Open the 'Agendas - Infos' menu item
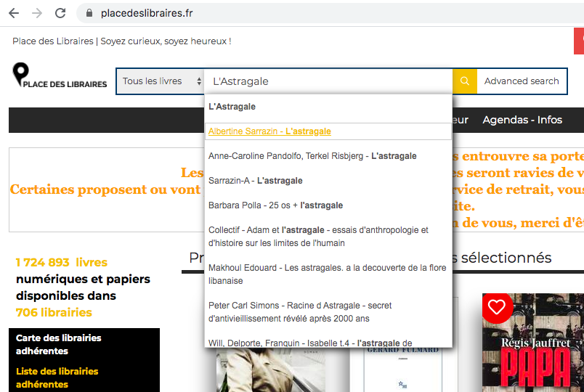The height and width of the screenshot is (392, 584). pos(522,120)
